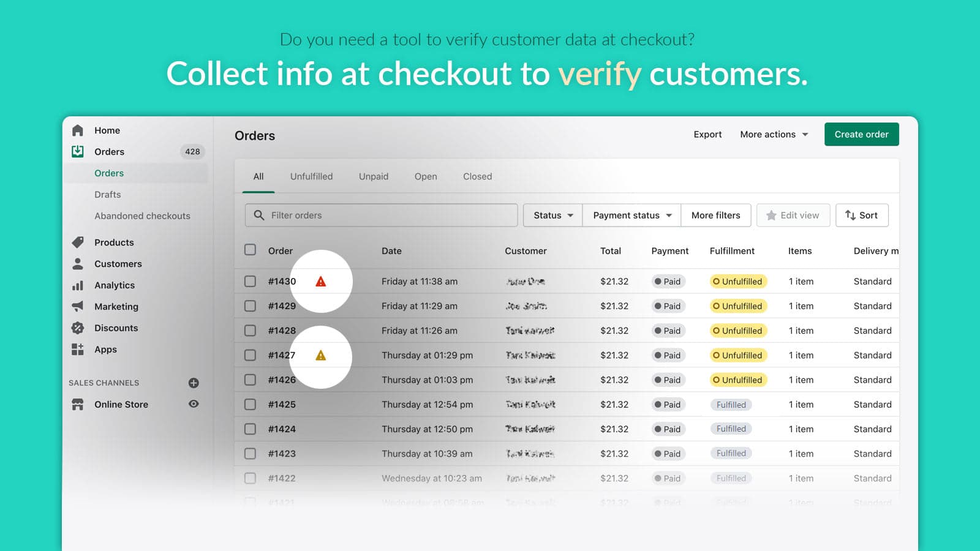Toggle the checkbox for order #1427

coord(250,355)
